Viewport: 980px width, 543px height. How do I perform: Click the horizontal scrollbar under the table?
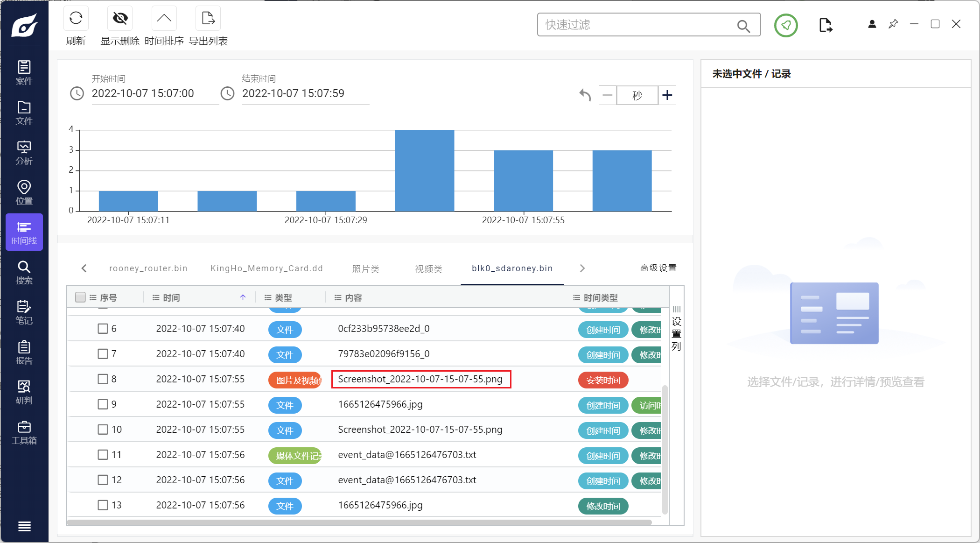pos(359,522)
